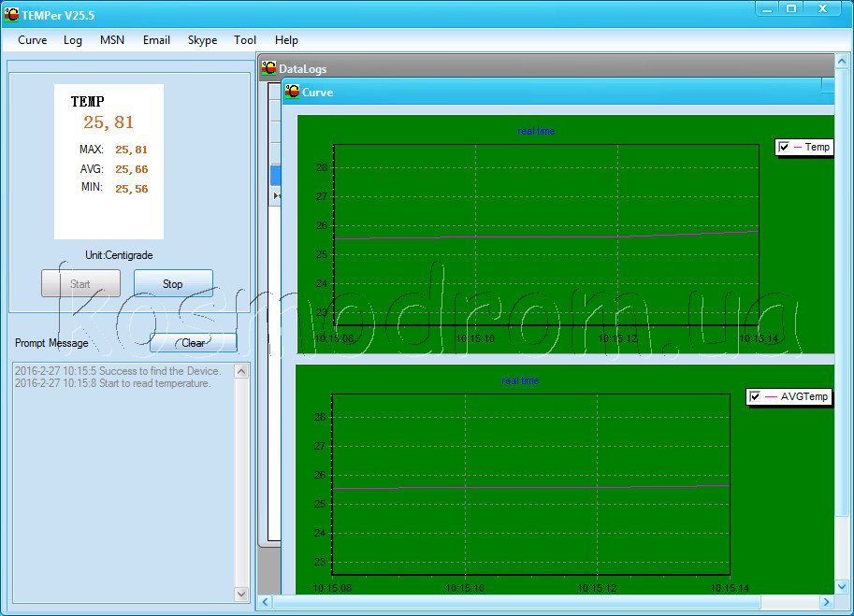Uncheck the Temp curve checkbox
The image size is (854, 616).
pyautogui.click(x=784, y=147)
